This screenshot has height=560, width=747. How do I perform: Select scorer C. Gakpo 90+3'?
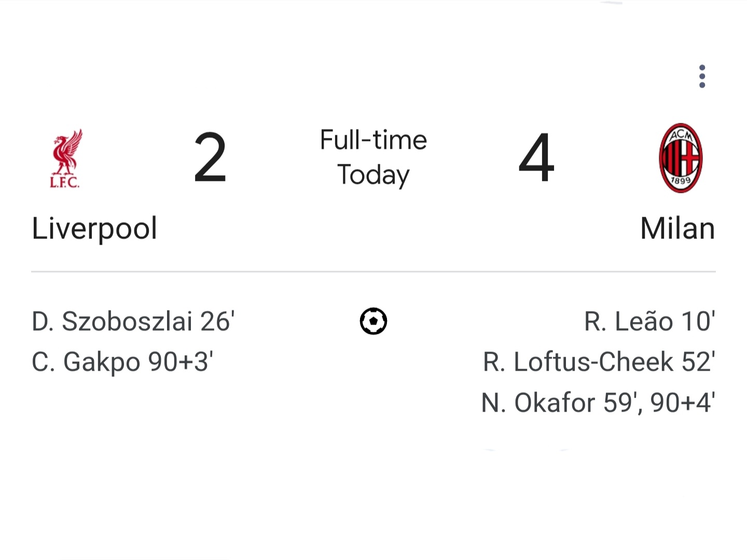click(x=122, y=361)
